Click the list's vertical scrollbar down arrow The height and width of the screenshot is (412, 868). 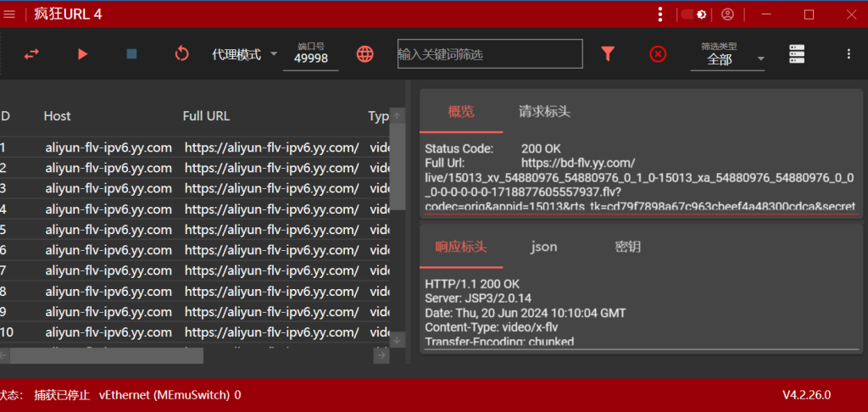click(397, 340)
